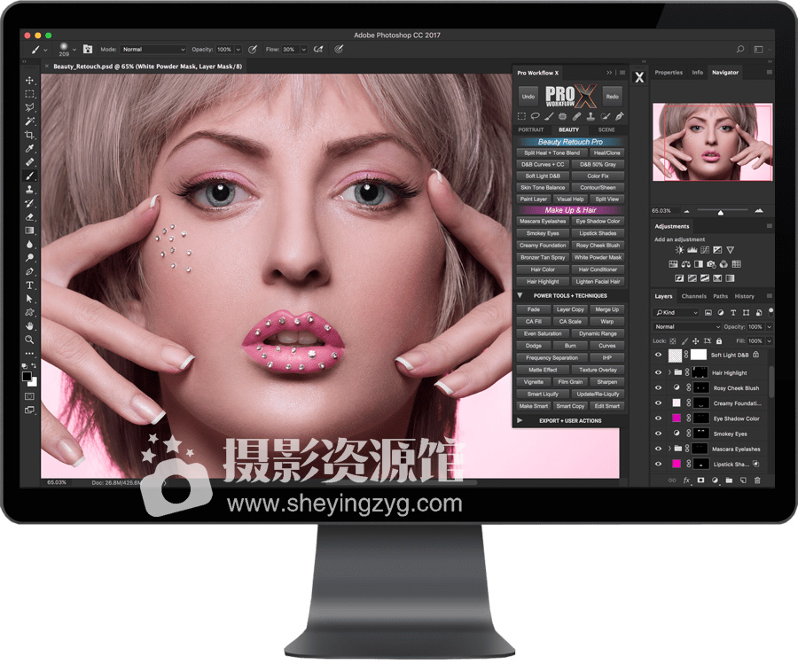This screenshot has height=672, width=798.
Task: Select the Clone Stamp tool
Action: [29, 190]
